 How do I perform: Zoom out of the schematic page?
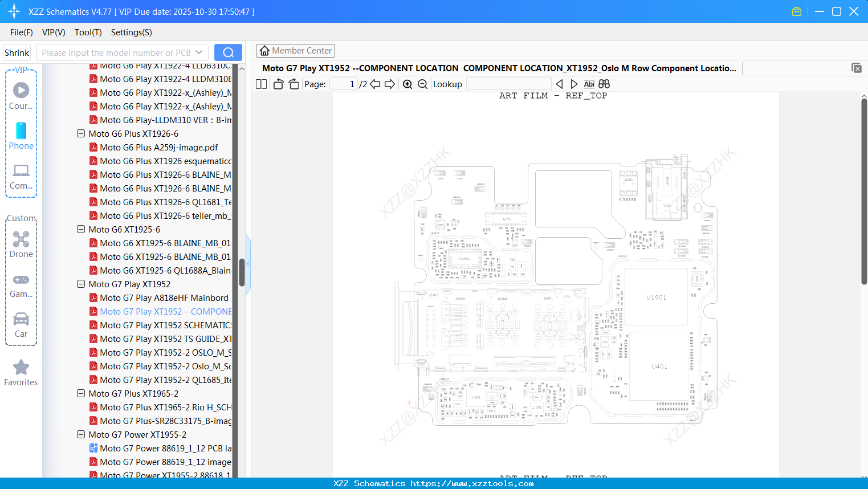[422, 84]
